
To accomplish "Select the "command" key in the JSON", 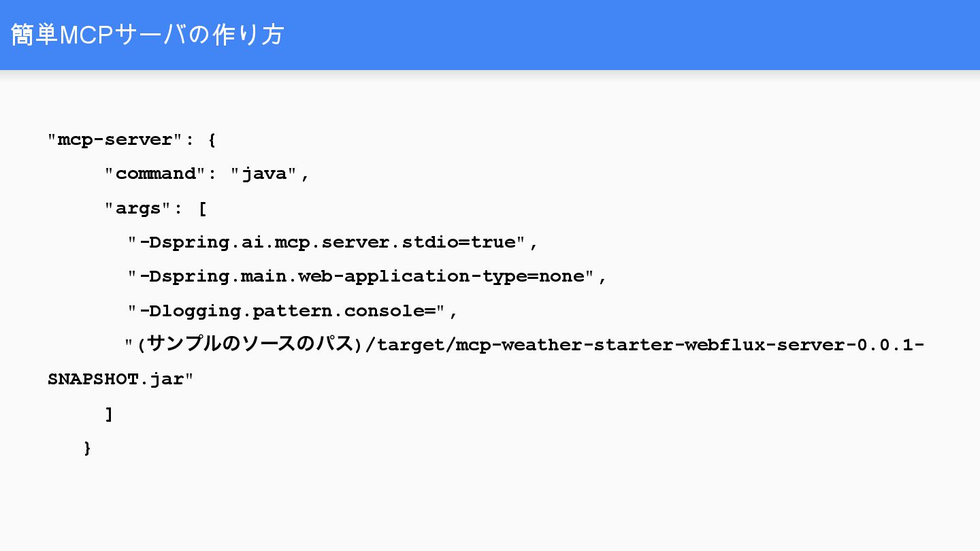I will click(x=155, y=174).
